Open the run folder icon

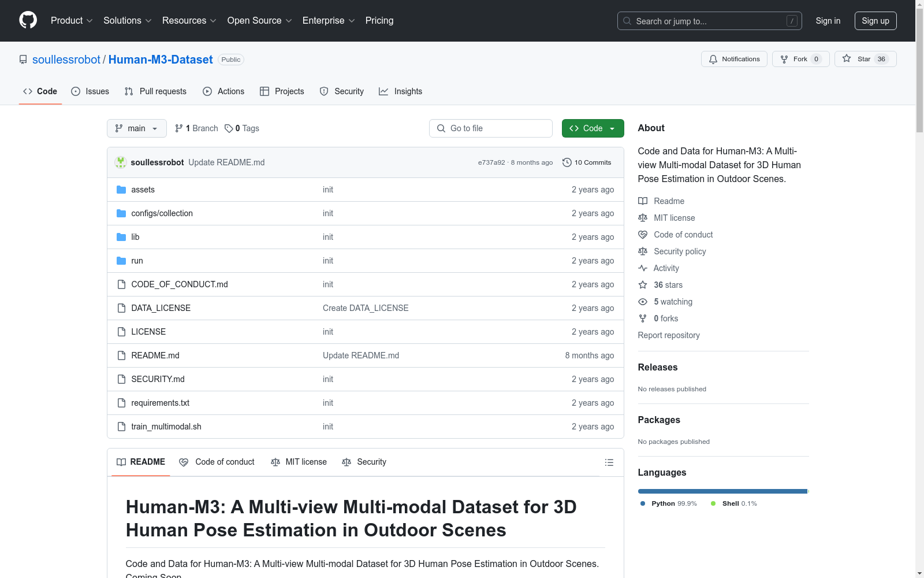pyautogui.click(x=121, y=261)
